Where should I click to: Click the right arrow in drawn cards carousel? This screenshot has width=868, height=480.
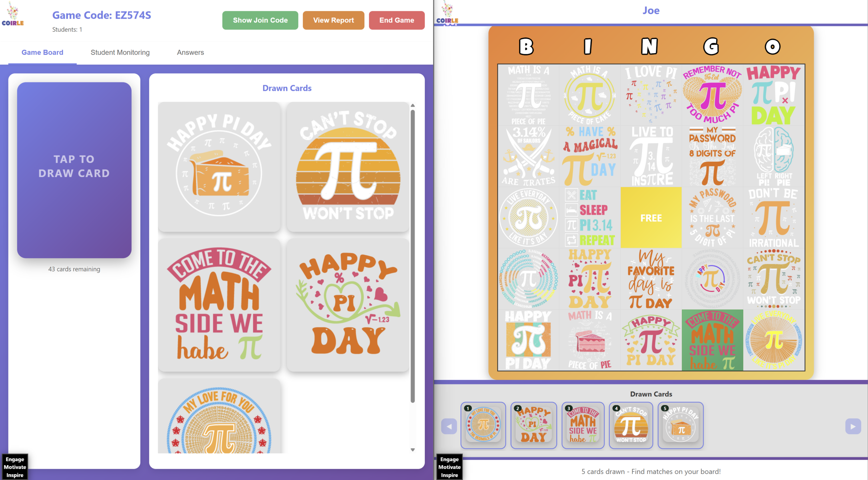[853, 426]
